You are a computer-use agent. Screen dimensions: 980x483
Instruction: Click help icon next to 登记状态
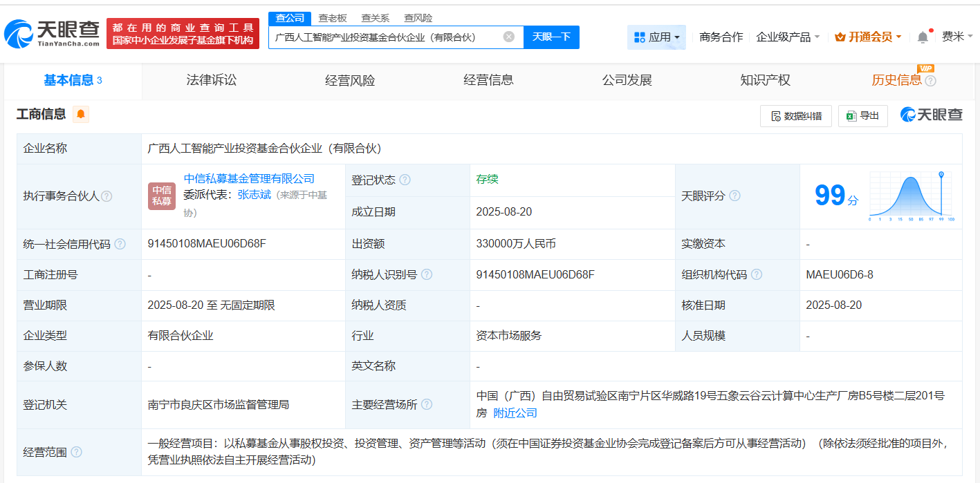[405, 180]
